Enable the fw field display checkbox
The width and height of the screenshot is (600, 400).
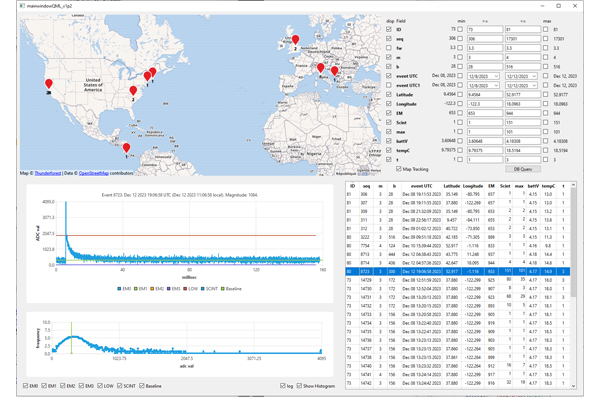tap(389, 48)
